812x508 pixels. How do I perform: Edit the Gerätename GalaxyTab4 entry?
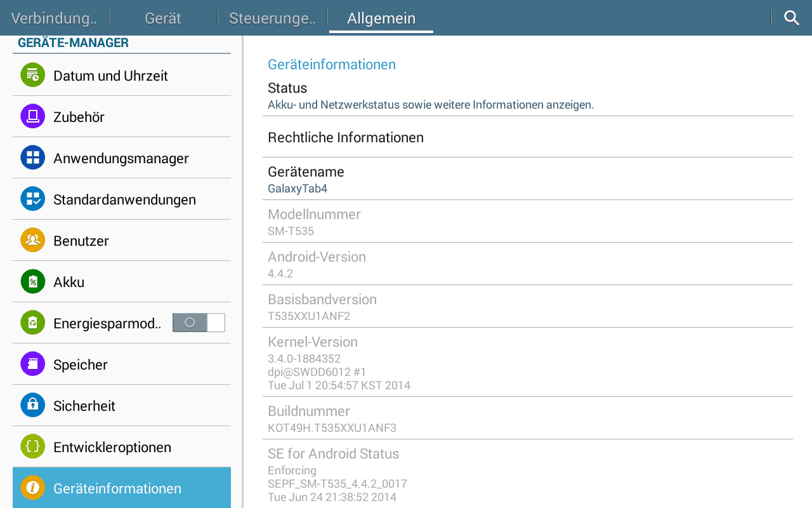(x=528, y=179)
